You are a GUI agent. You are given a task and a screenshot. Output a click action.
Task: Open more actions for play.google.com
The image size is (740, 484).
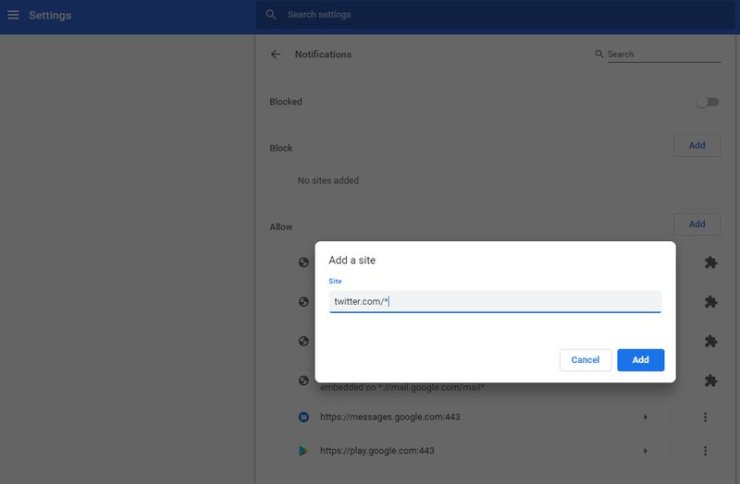(705, 451)
